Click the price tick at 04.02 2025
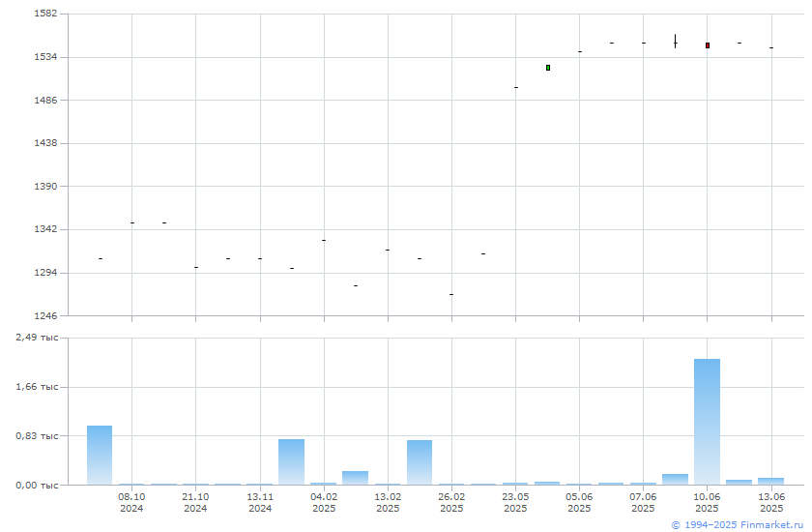812x532 pixels. (324, 240)
